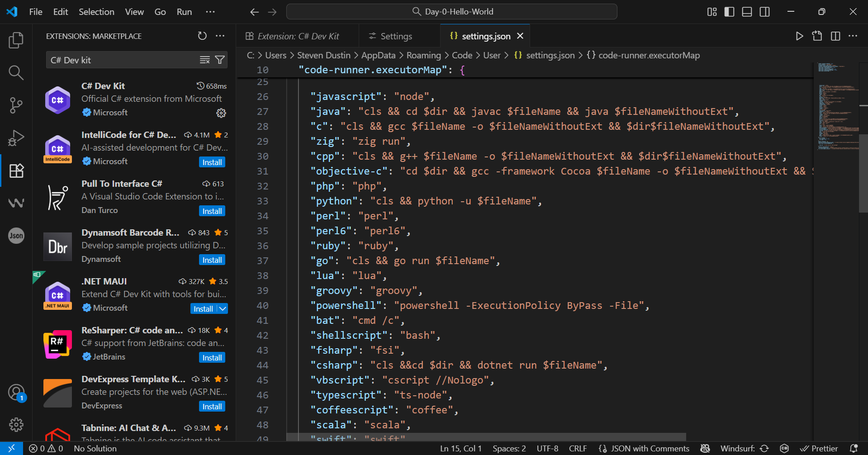The width and height of the screenshot is (868, 455).
Task: Open the .NET MAUI Install dropdown arrow
Action: click(x=223, y=309)
